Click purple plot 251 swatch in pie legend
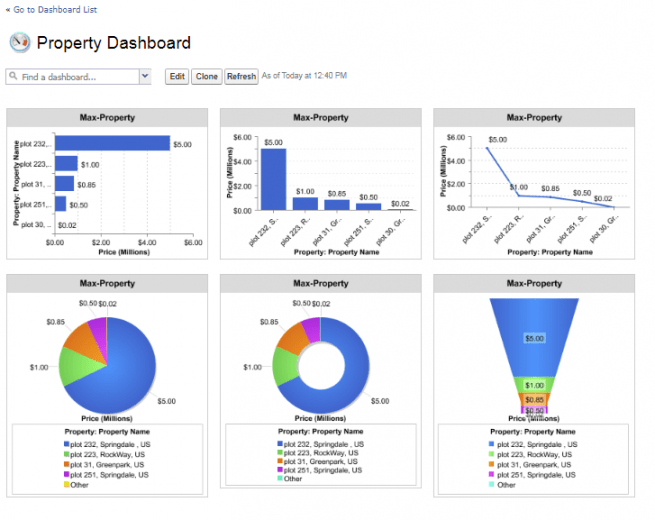This screenshot has width=655, height=520. click(x=66, y=474)
